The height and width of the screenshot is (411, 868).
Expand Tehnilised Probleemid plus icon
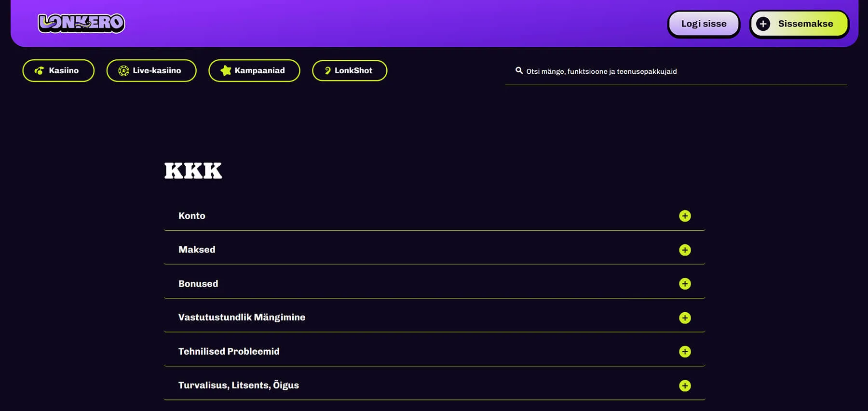click(x=685, y=352)
